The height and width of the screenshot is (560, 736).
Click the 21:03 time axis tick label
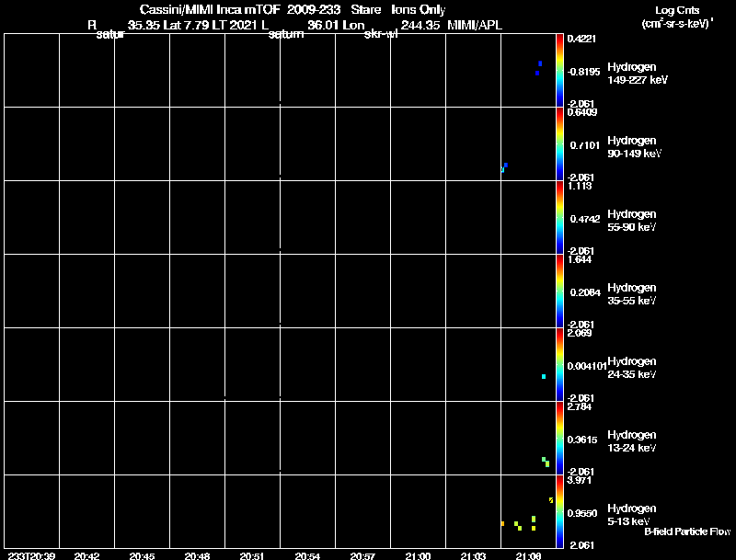(473, 556)
